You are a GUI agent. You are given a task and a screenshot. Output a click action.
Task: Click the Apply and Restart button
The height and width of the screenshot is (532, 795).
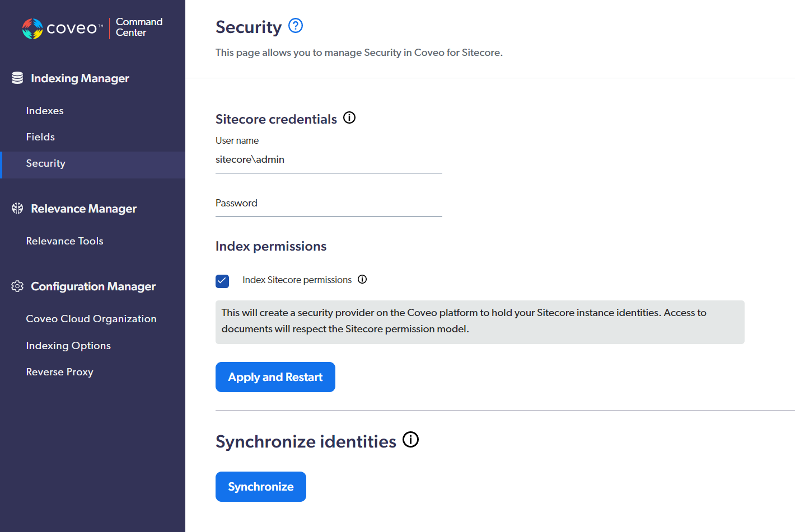tap(275, 377)
